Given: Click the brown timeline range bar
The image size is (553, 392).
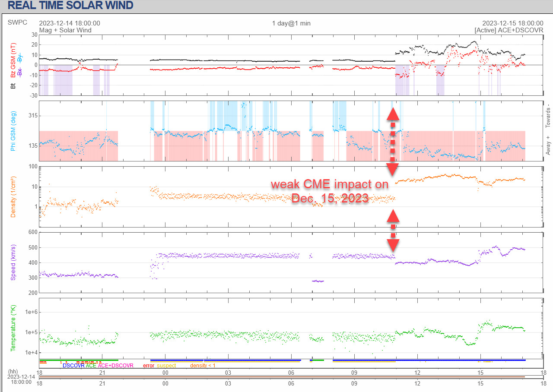Looking at the screenshot, I should (282, 377).
